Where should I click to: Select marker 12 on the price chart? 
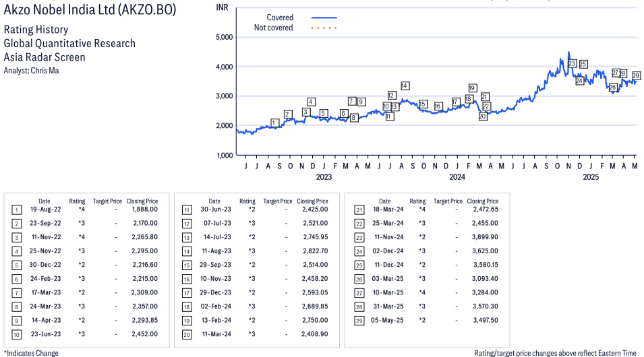click(x=391, y=95)
